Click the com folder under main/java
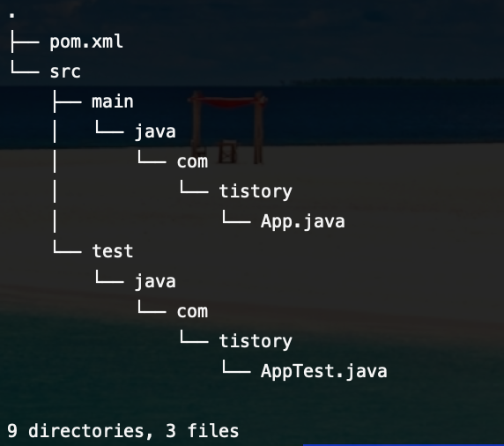Viewport: 504px width, 446px height. [x=192, y=162]
